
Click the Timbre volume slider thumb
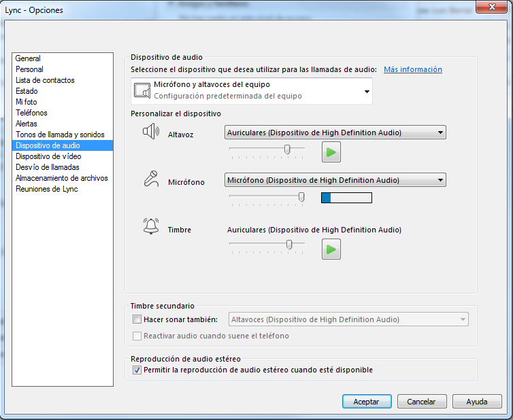(x=289, y=244)
